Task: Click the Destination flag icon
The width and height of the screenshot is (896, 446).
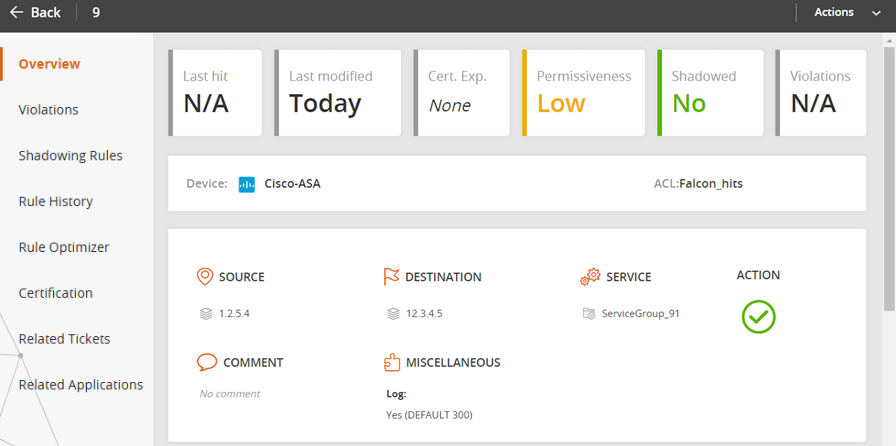Action: pos(391,276)
